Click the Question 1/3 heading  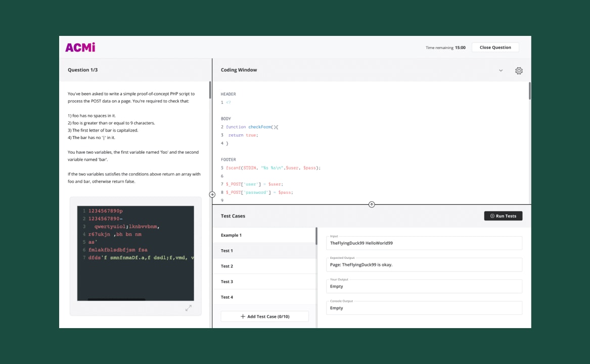(83, 70)
